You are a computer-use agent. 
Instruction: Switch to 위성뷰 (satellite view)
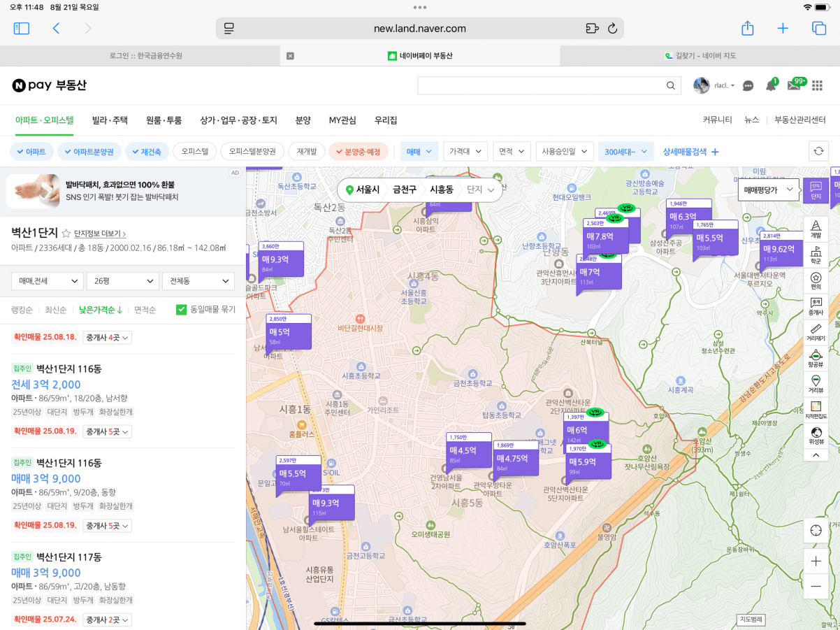(x=816, y=435)
